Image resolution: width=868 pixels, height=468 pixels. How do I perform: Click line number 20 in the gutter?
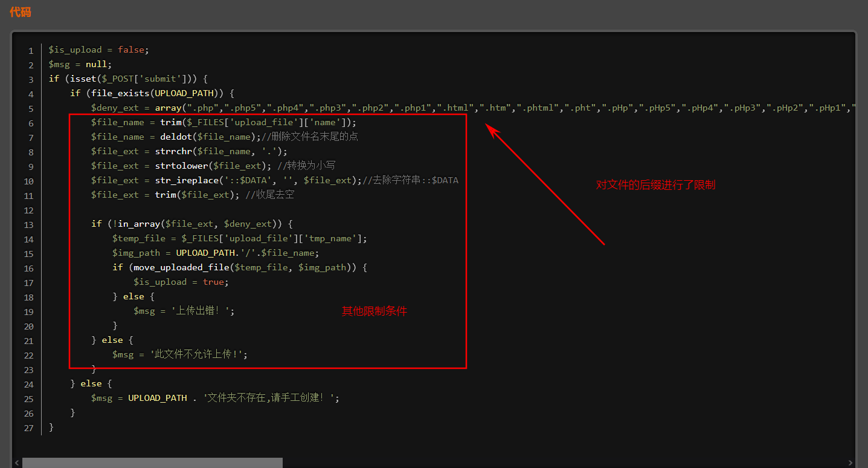coord(29,327)
